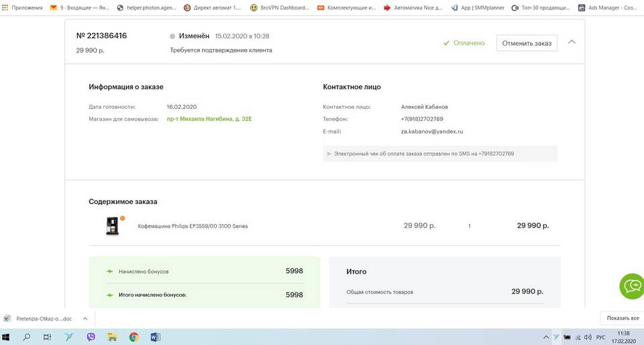Open the Входящие Яндекс mail bookmark

pyautogui.click(x=79, y=7)
